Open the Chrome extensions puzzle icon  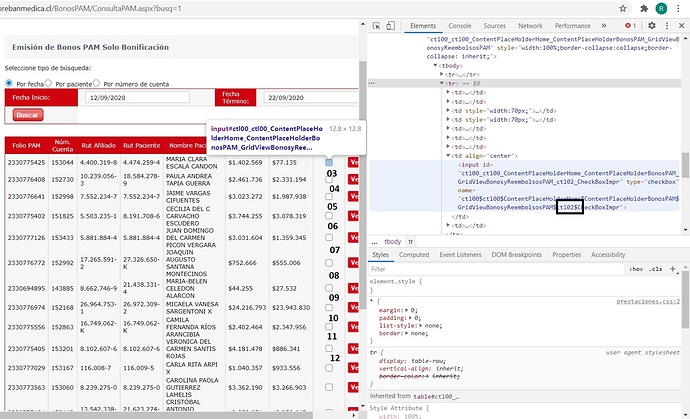(644, 8)
